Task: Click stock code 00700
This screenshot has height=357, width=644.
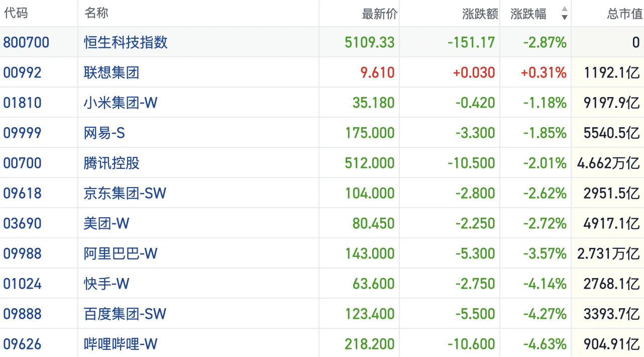Action: click(22, 163)
